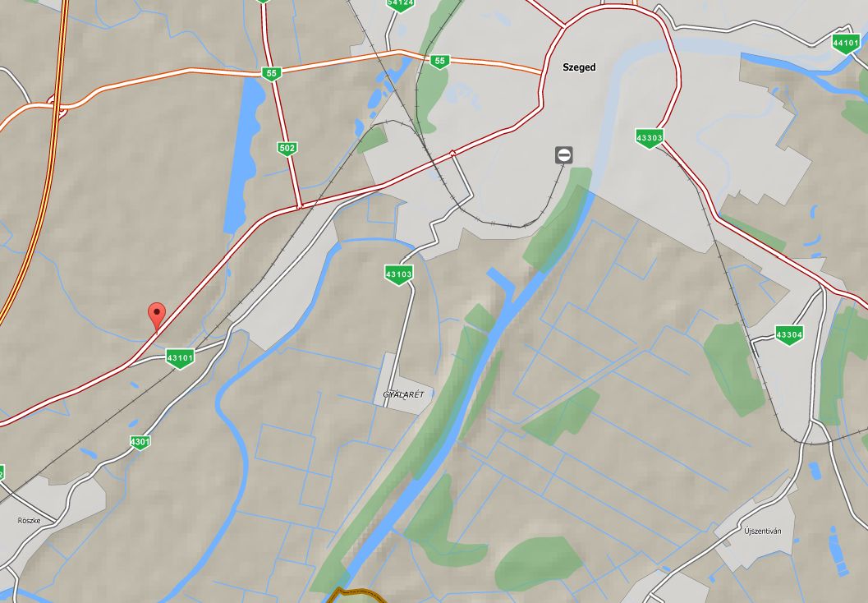Click the 55 shield above the 502 road

(271, 73)
